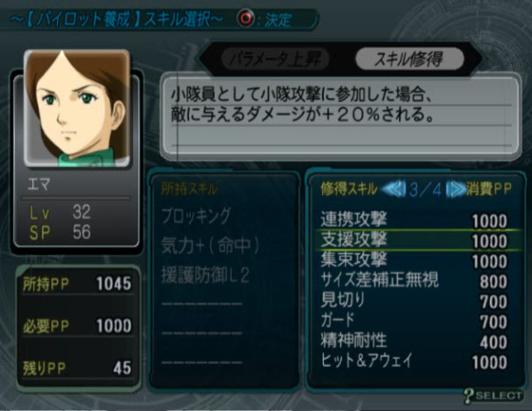Select the 集束攻撃 skill entry
532x411 pixels.
point(415,261)
